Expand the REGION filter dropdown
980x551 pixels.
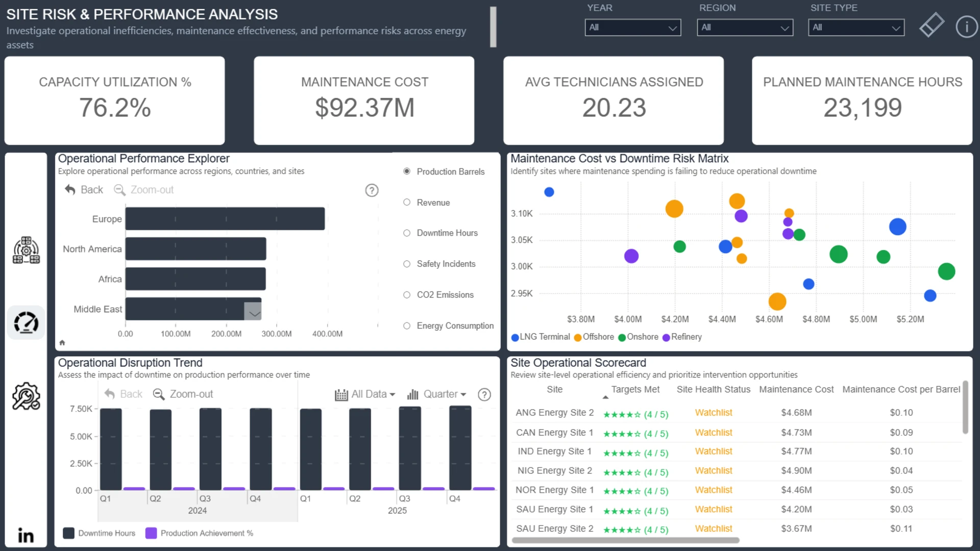coord(745,28)
